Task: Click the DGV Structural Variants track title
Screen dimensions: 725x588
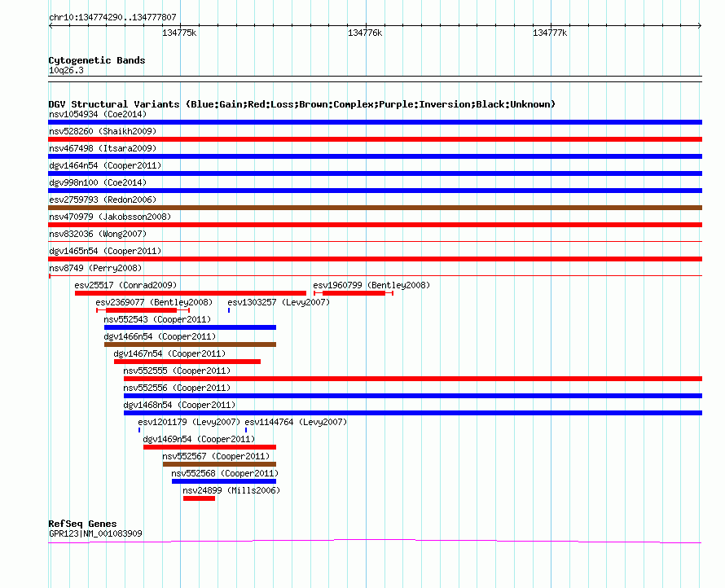Action: [x=302, y=104]
